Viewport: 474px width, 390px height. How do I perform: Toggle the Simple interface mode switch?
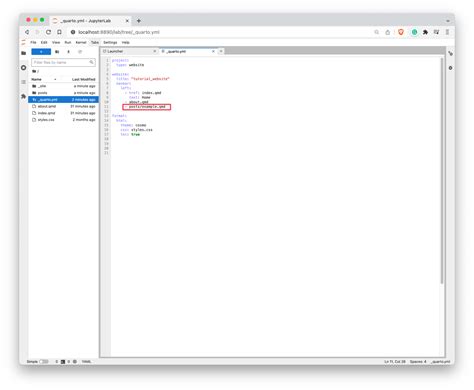click(44, 361)
